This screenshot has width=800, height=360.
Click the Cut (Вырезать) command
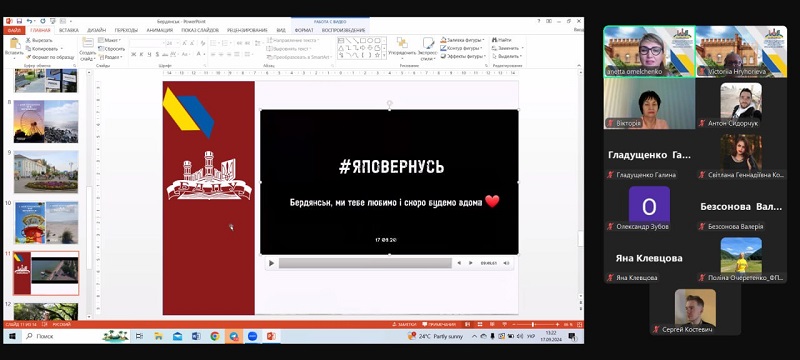click(x=39, y=40)
